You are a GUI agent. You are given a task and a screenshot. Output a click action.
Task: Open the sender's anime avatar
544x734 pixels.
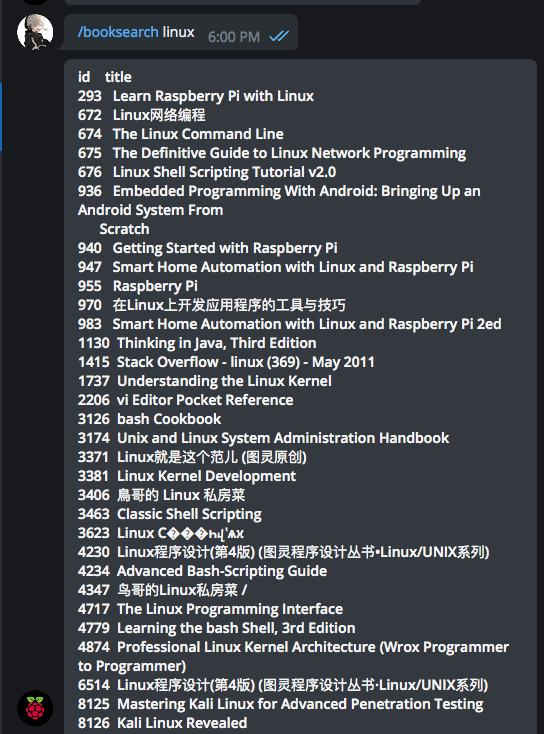click(x=35, y=32)
